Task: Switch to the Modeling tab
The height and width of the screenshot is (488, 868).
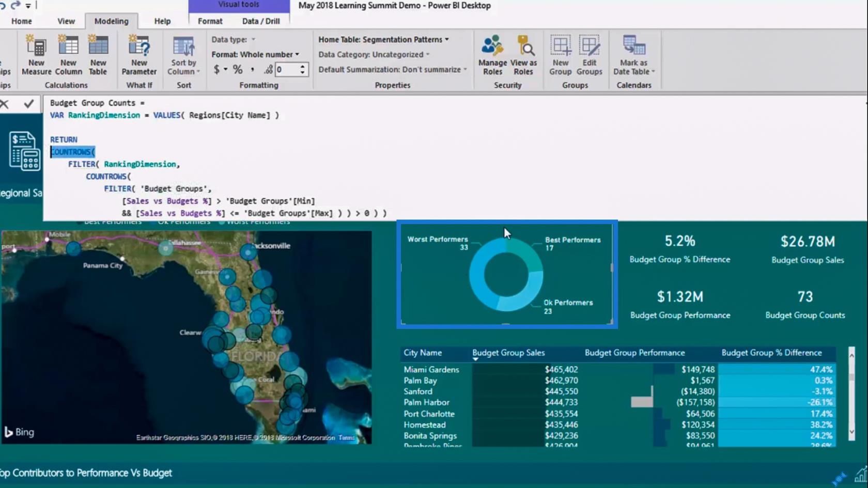Action: pyautogui.click(x=111, y=21)
